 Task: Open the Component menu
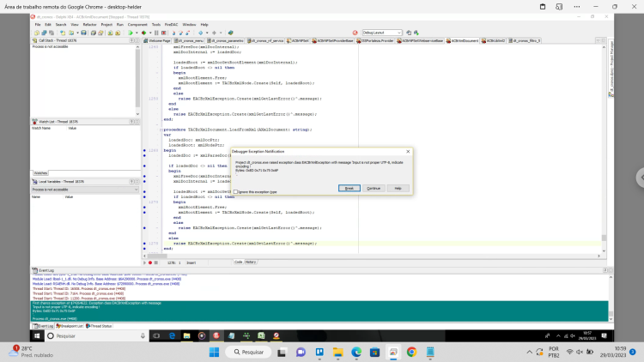click(137, 25)
